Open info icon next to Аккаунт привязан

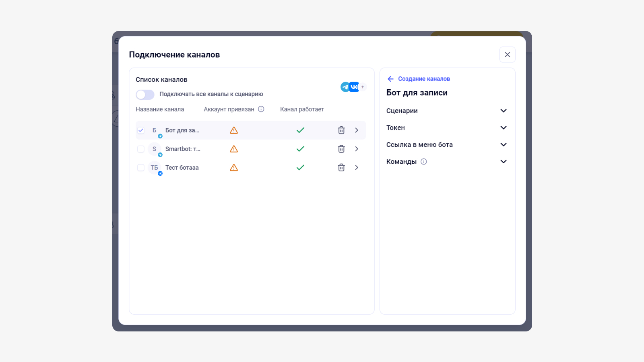(261, 109)
